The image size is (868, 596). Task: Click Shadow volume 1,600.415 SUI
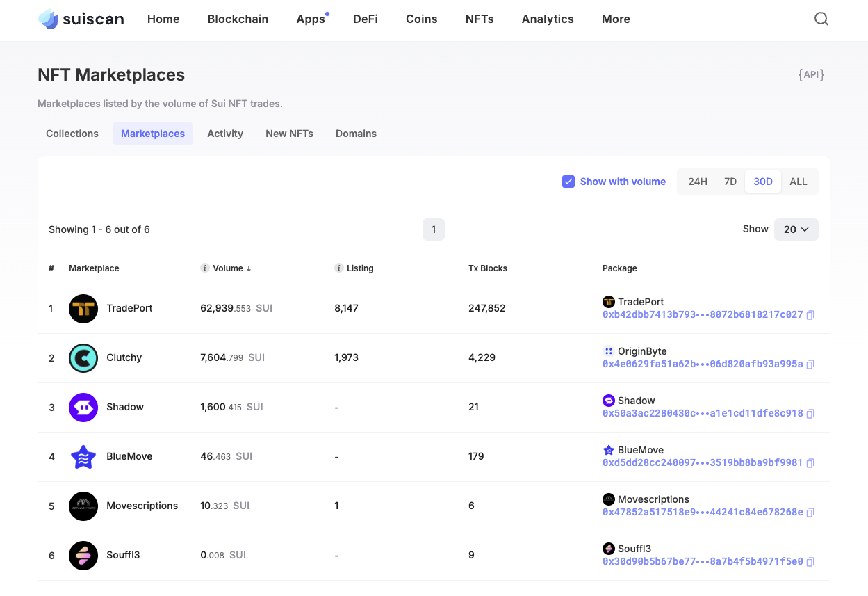(x=231, y=407)
